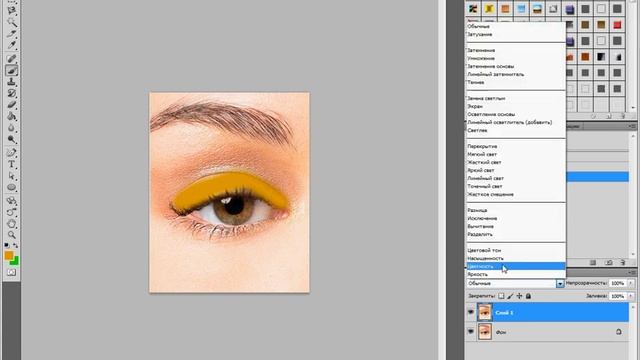Choose Разница blend mode in list
Screen dimensions: 640x360
(516, 210)
